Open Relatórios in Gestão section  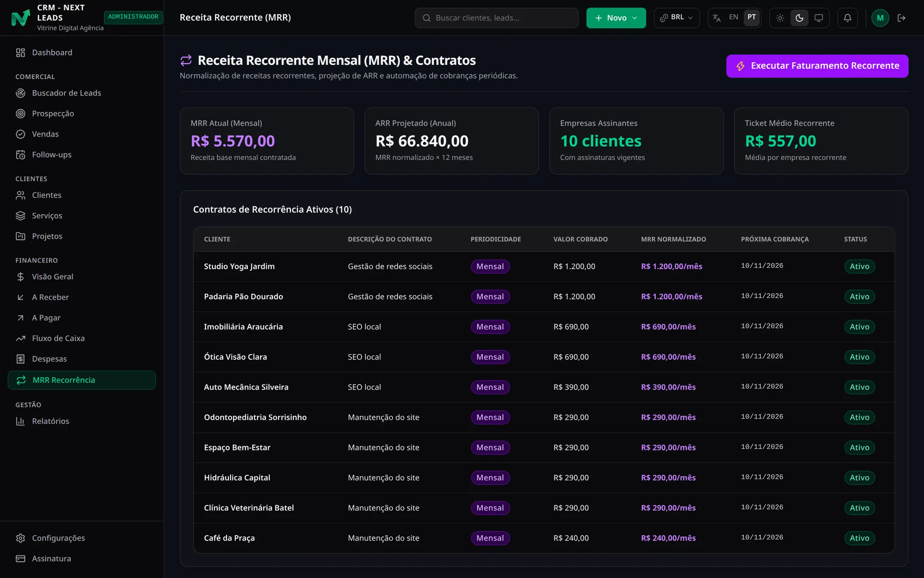(82, 421)
